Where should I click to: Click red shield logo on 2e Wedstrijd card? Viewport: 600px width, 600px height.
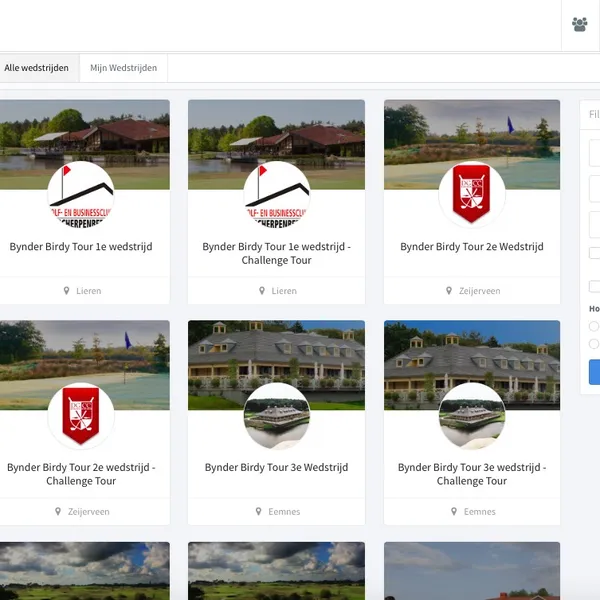tap(472, 194)
